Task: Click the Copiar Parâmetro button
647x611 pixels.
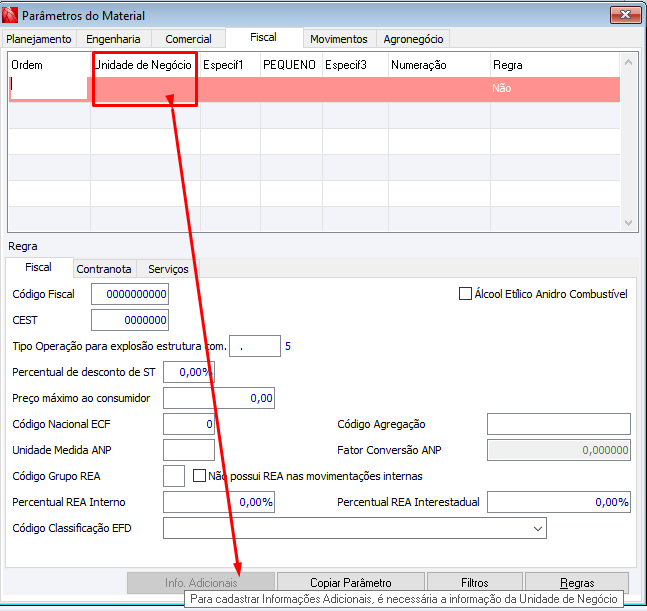Action: pyautogui.click(x=351, y=583)
